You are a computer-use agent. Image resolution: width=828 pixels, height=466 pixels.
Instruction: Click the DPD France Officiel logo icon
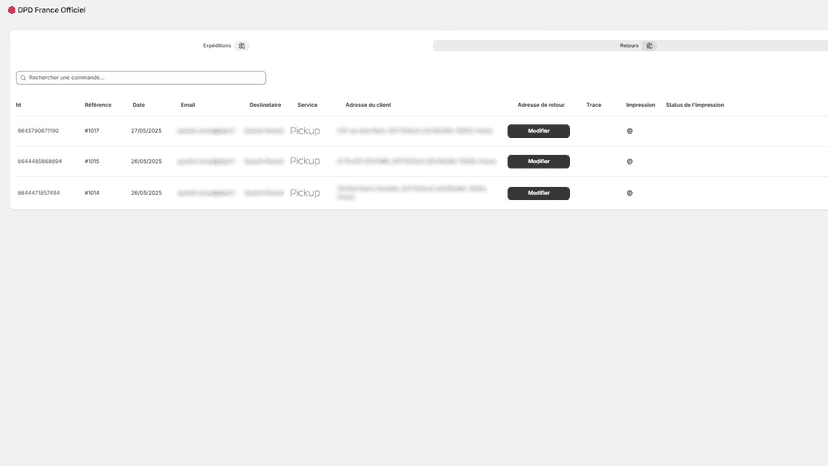pos(12,10)
